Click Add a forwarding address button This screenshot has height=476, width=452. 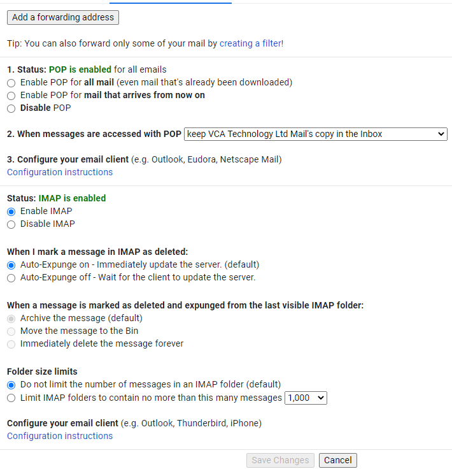click(63, 17)
